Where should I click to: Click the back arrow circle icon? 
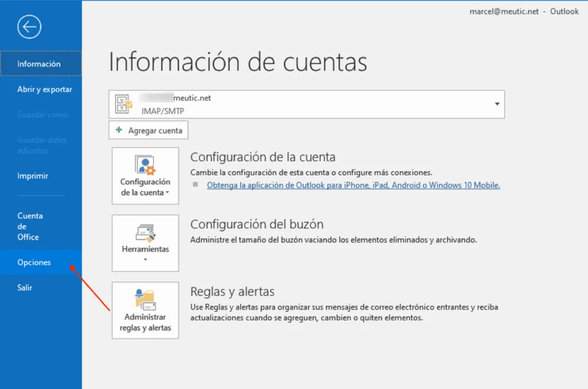29,27
